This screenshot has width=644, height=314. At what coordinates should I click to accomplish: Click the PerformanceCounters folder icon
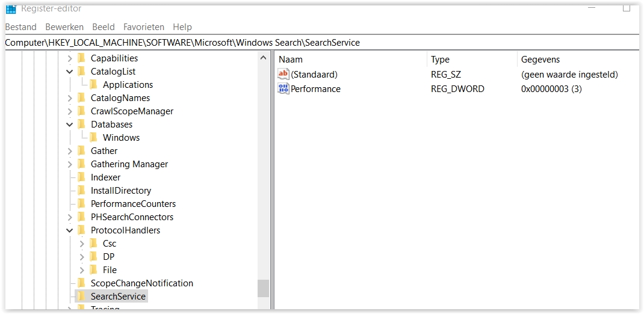(81, 203)
